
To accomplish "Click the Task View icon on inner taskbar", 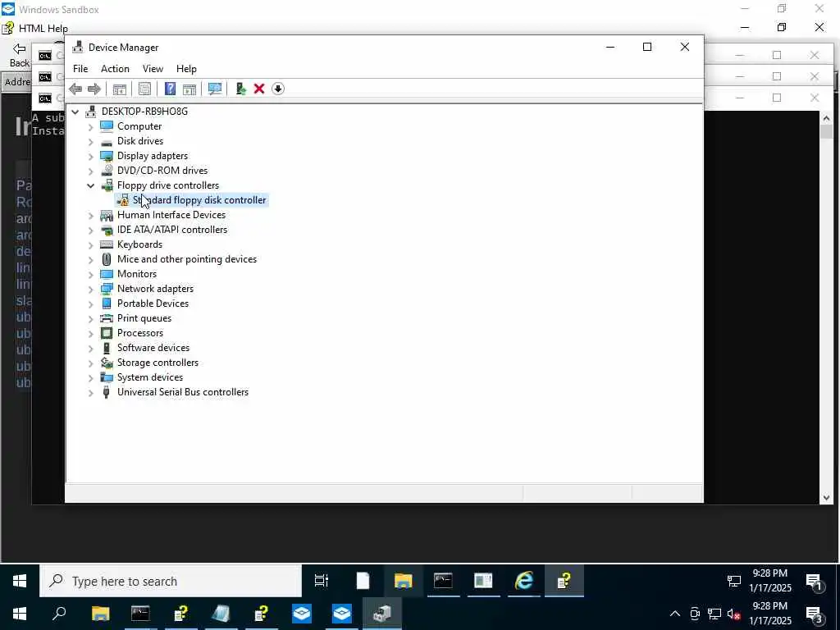I will point(322,581).
